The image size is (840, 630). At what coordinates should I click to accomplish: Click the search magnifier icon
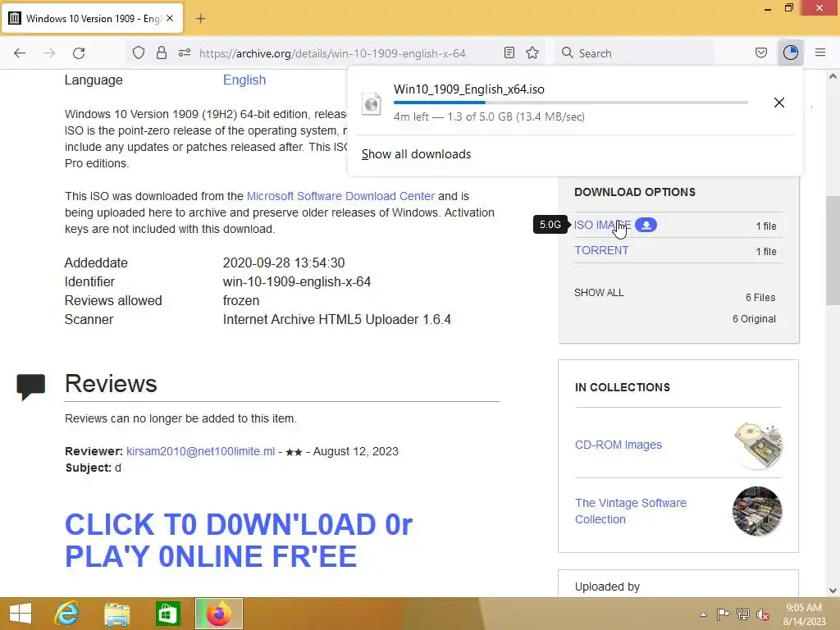tap(567, 52)
